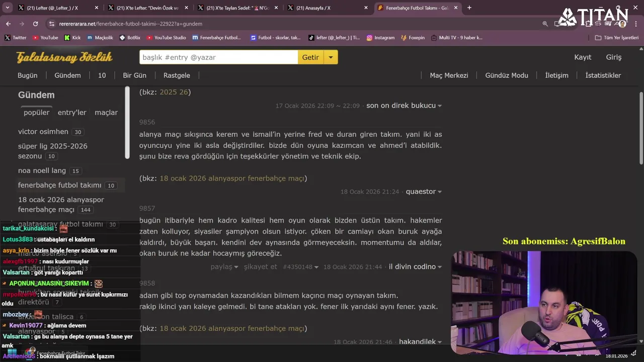This screenshot has height=362, width=644.
Task: Open the Multi TV bookmark
Action: (x=456, y=38)
